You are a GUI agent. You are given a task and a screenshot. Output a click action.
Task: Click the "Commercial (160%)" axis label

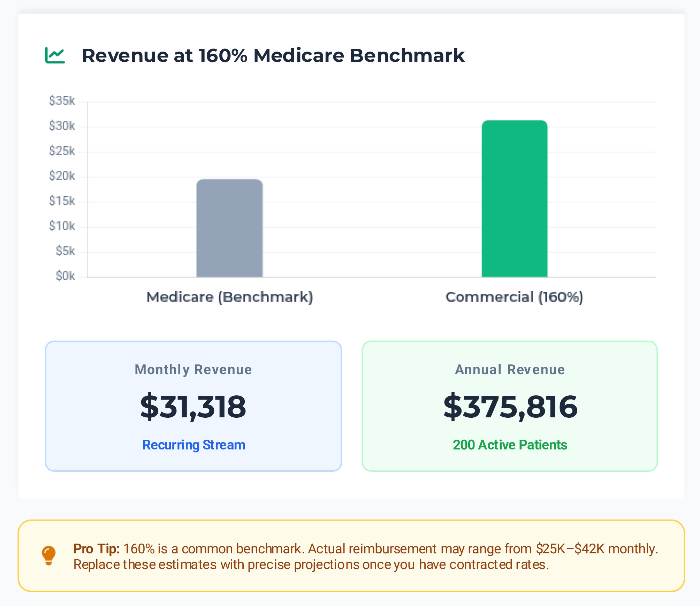click(x=514, y=297)
